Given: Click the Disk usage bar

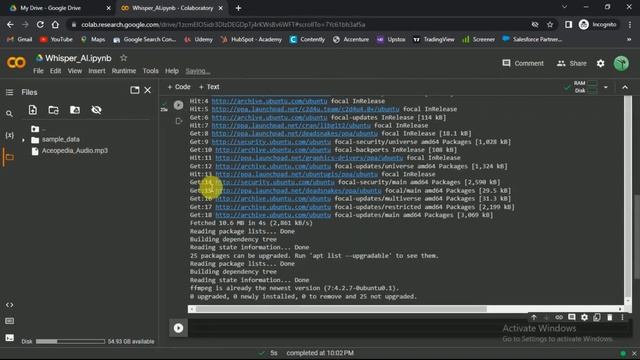Looking at the screenshot, I should 70,341.
